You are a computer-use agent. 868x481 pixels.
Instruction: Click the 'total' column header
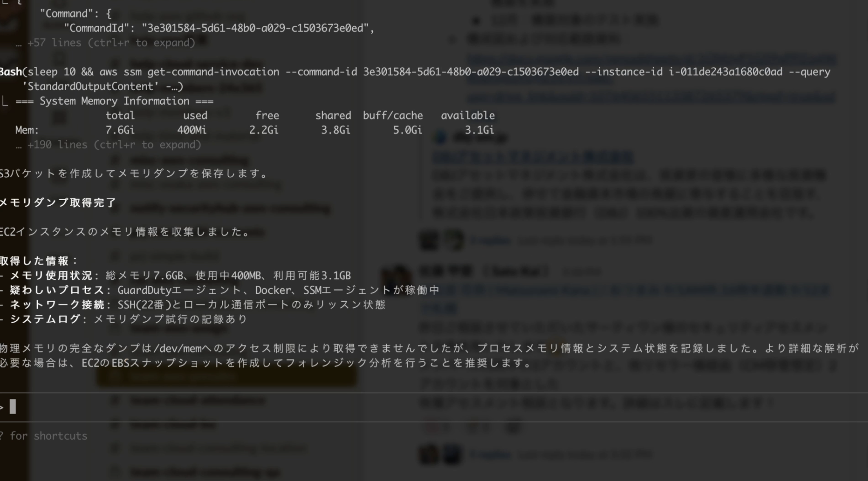(120, 116)
